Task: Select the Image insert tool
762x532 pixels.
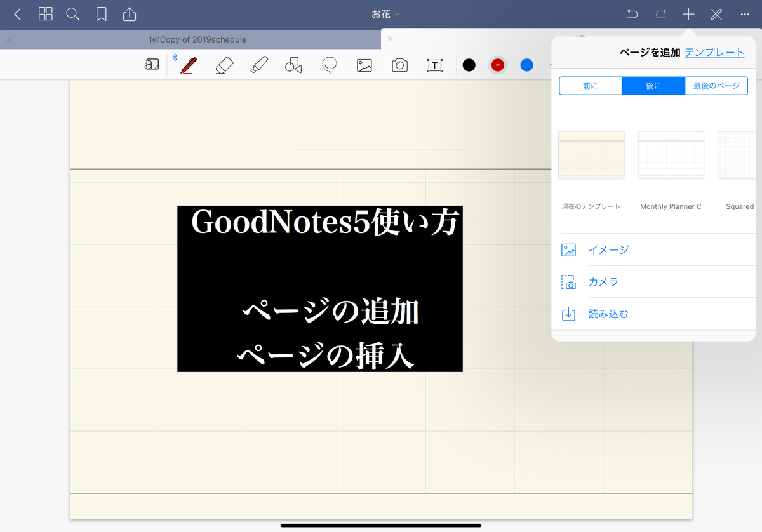Action: coord(364,65)
